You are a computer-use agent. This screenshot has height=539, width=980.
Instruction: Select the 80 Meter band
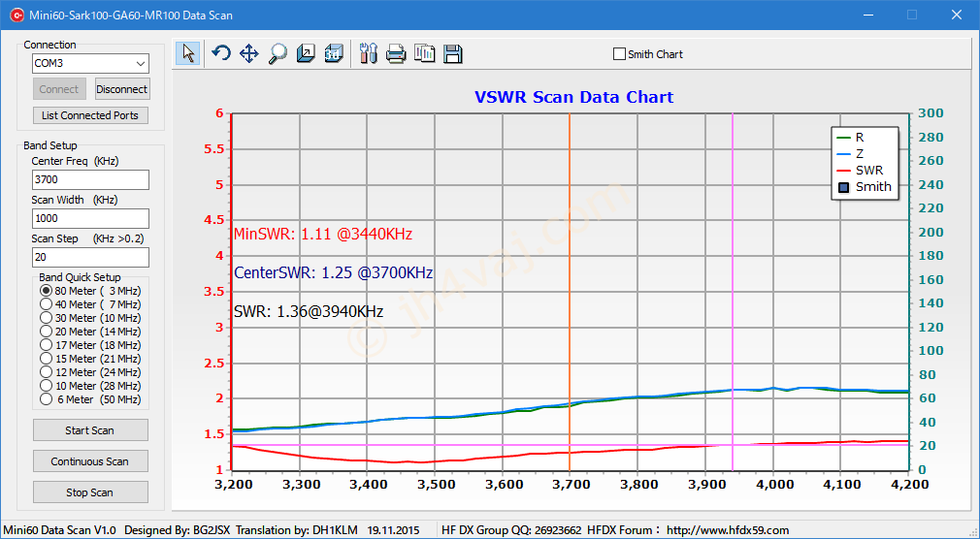tap(46, 291)
